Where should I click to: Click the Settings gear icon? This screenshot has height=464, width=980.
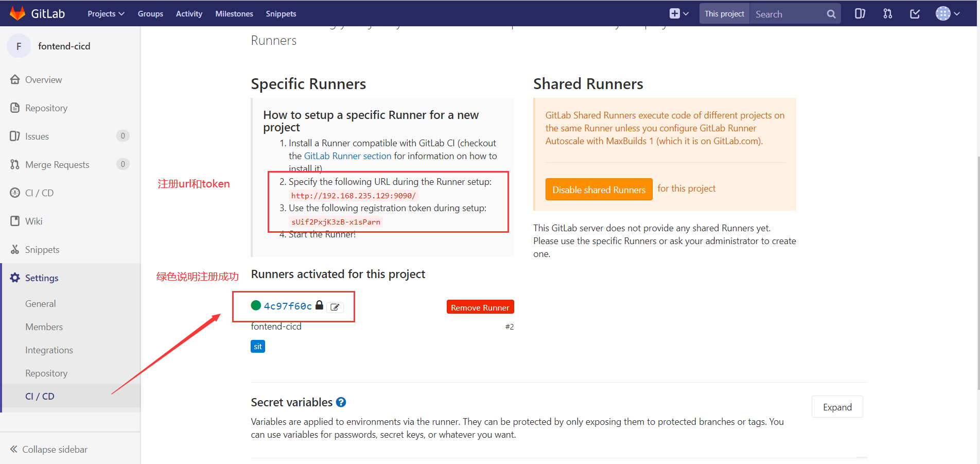point(15,278)
